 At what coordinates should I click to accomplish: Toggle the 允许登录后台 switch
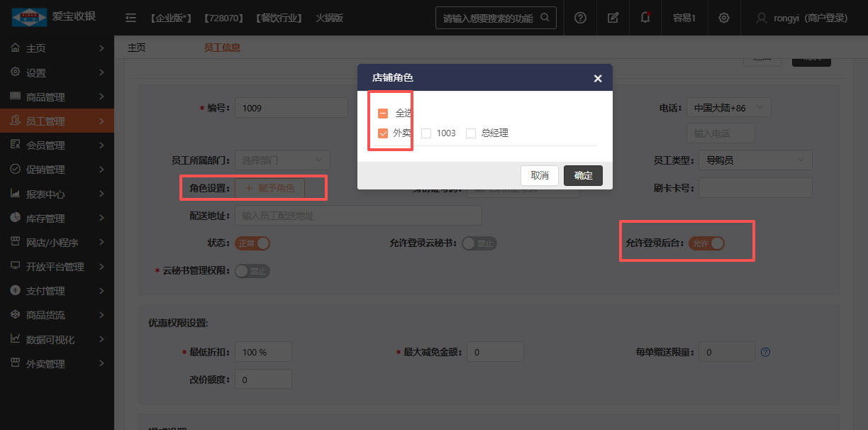point(706,243)
